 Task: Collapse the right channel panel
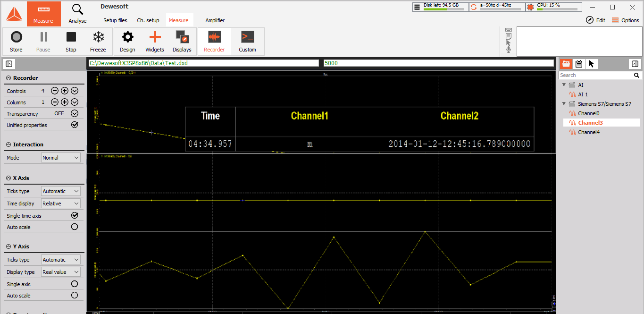pyautogui.click(x=635, y=64)
